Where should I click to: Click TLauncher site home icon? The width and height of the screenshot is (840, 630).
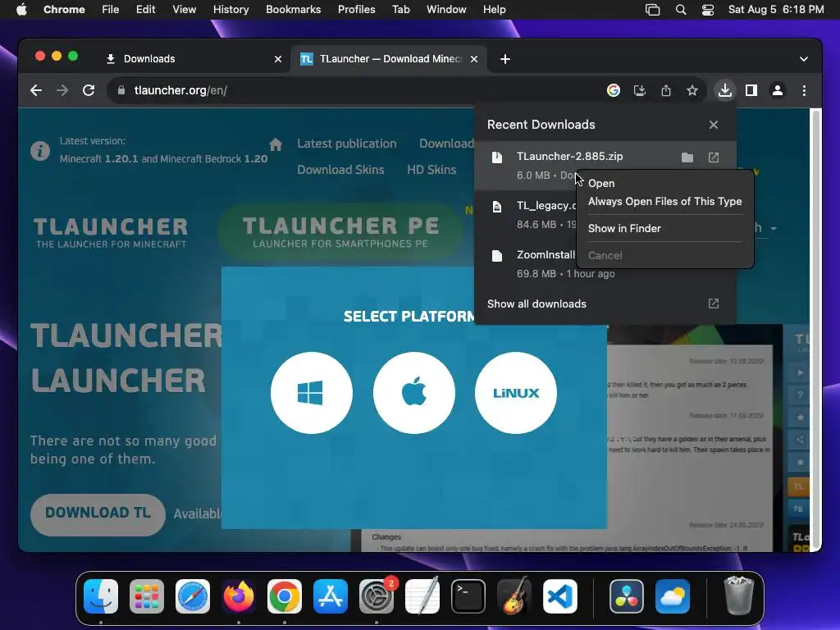(x=276, y=144)
